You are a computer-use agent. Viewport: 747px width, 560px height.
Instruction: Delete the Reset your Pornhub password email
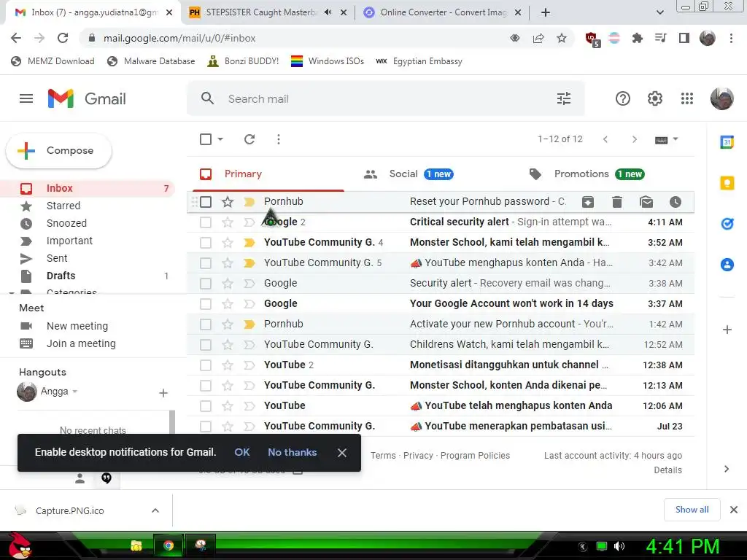pos(617,202)
